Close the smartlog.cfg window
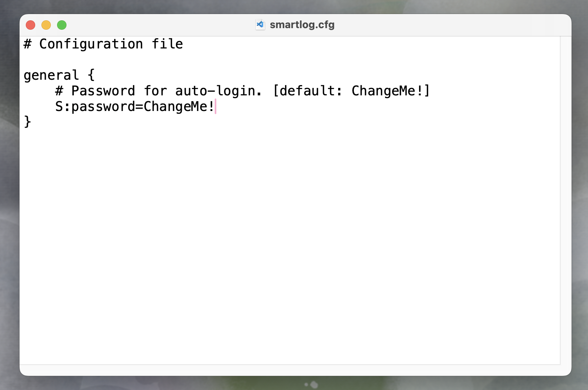588x390 pixels. click(30, 25)
